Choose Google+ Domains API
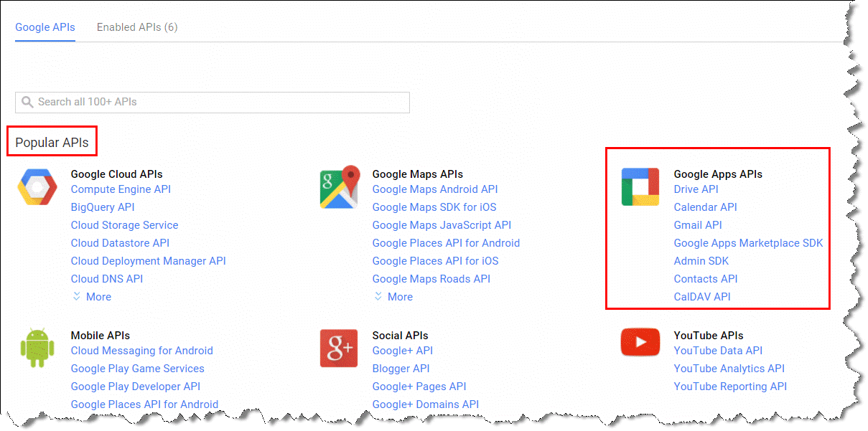 click(426, 404)
